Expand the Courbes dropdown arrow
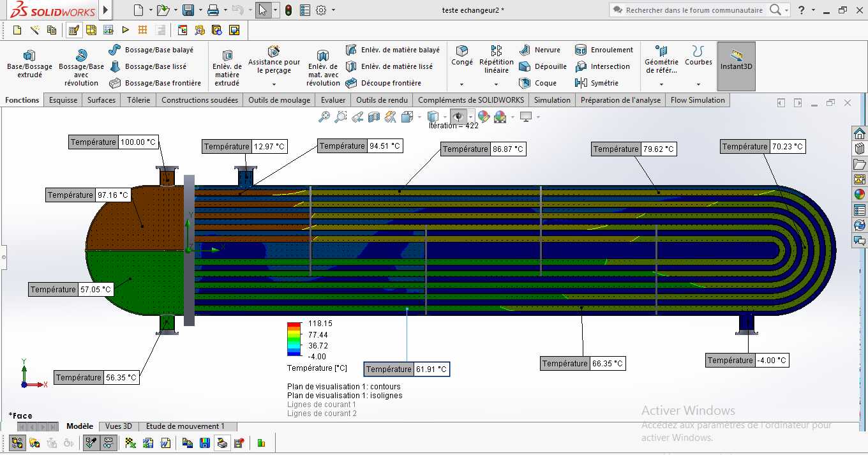868x455 pixels. [698, 84]
